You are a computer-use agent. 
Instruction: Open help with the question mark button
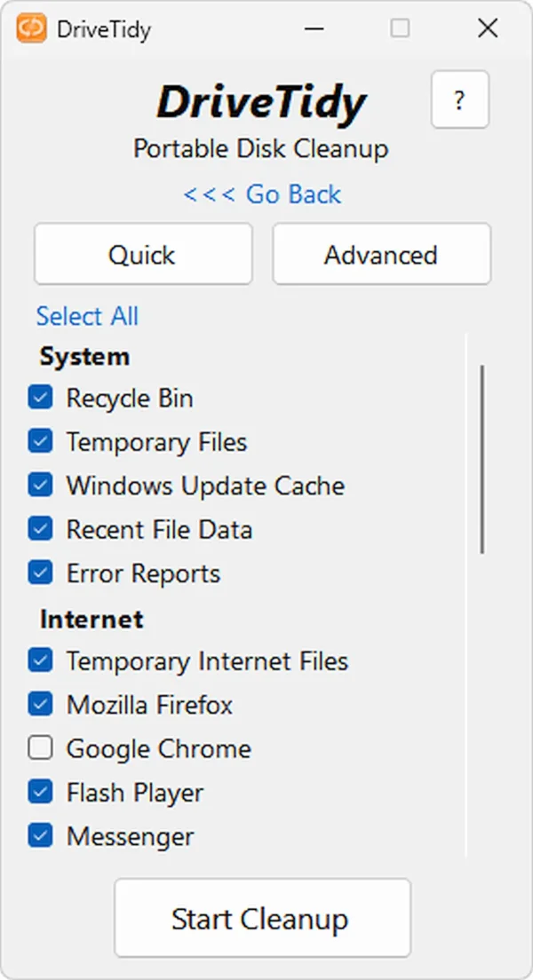459,100
